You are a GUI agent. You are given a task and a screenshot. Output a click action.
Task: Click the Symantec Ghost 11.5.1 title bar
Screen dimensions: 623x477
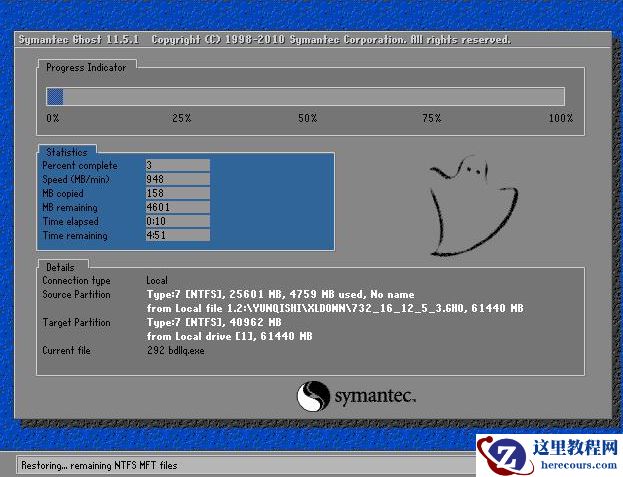264,40
